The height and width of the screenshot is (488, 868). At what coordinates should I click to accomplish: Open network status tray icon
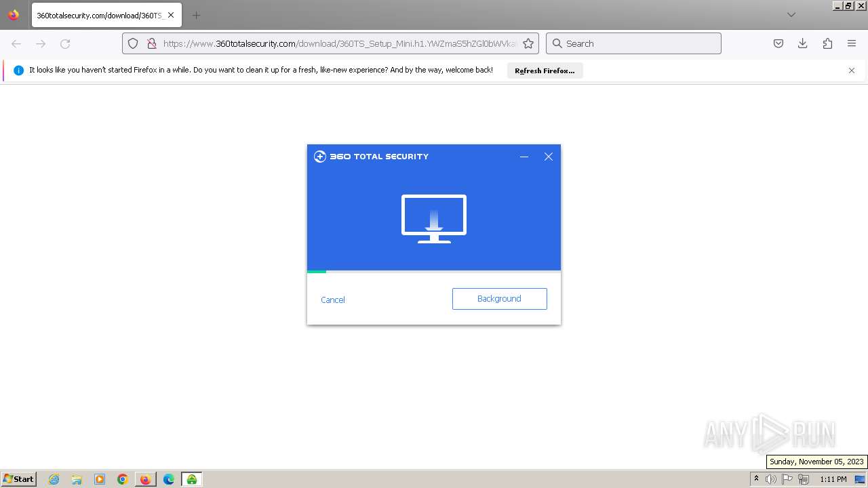804,479
